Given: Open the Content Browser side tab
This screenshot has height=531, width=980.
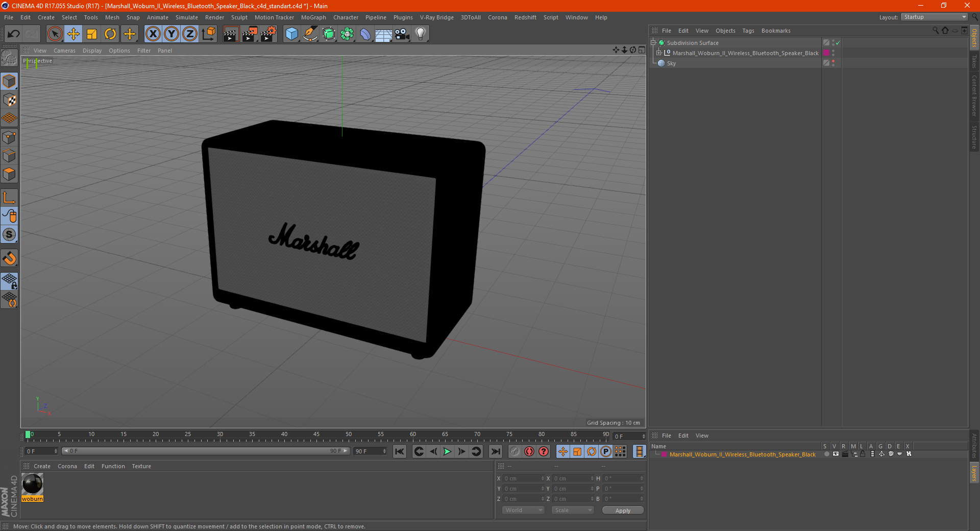Looking at the screenshot, I should pyautogui.click(x=974, y=95).
